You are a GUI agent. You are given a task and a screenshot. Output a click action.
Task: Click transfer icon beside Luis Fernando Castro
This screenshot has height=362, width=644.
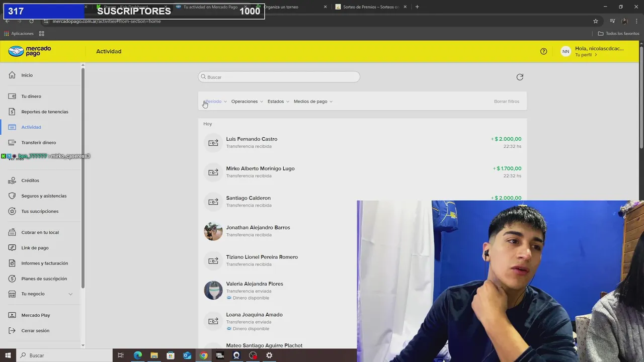click(213, 143)
